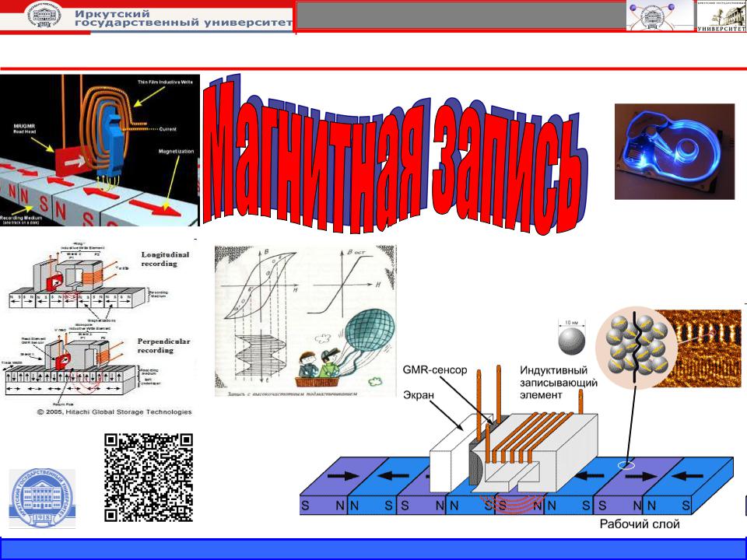Click the atom emblem image in the header
The width and height of the screenshot is (747, 560).
(660, 16)
